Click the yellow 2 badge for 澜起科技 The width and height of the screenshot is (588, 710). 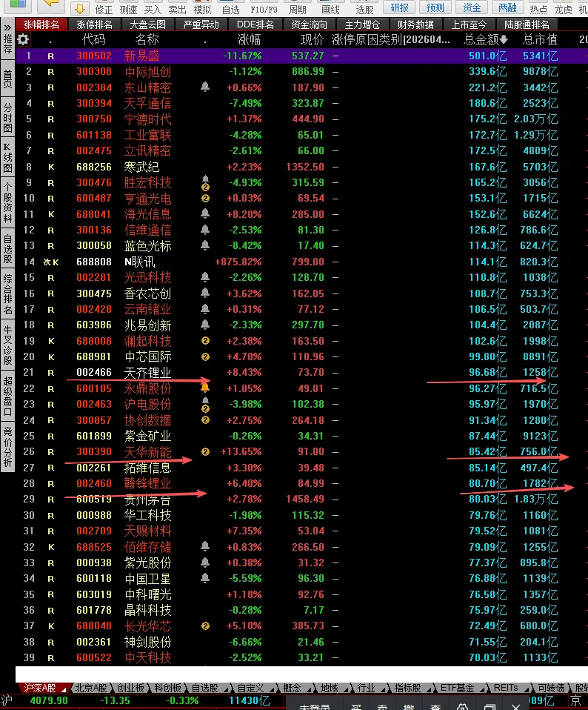[x=205, y=341]
